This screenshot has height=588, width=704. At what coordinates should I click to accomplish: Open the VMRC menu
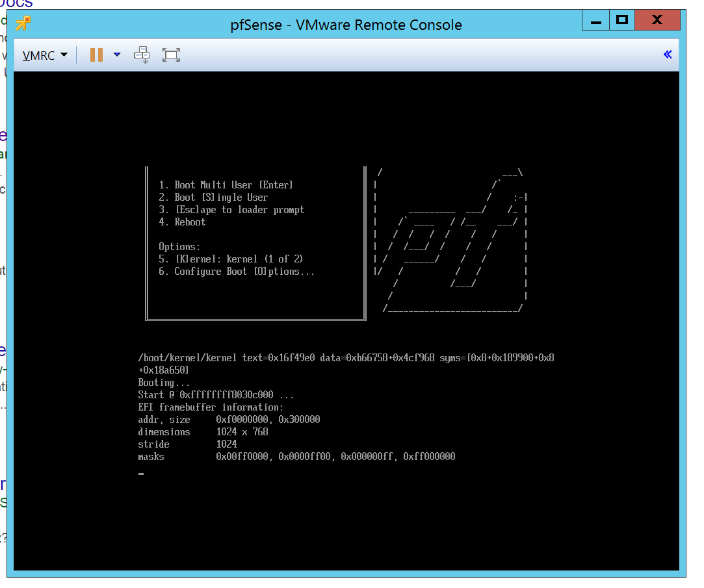[x=39, y=55]
